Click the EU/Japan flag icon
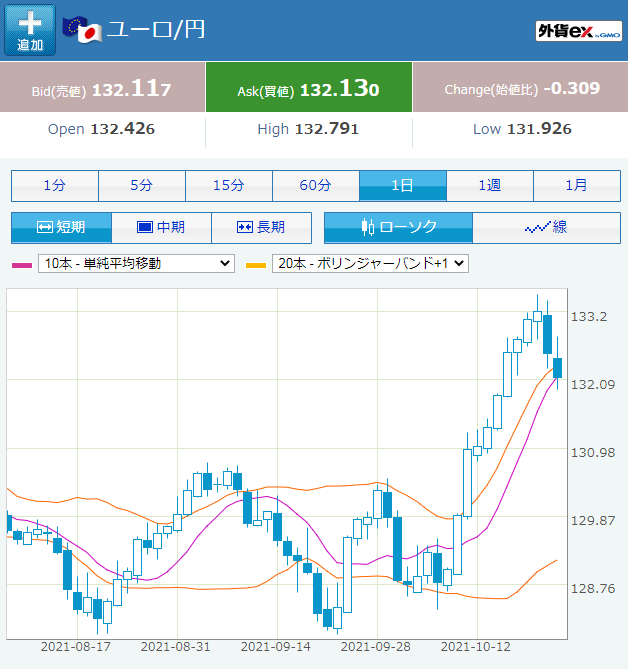 click(82, 30)
